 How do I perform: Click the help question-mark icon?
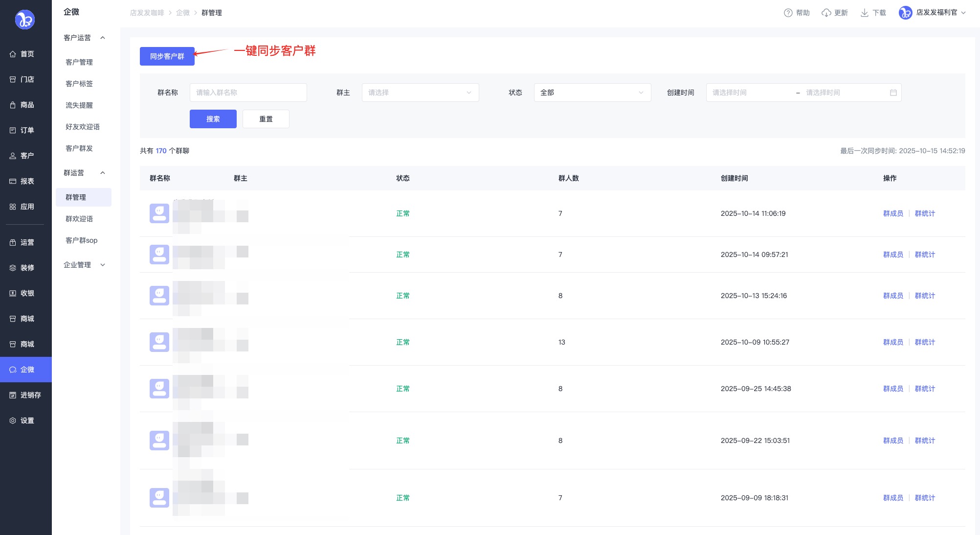point(788,13)
